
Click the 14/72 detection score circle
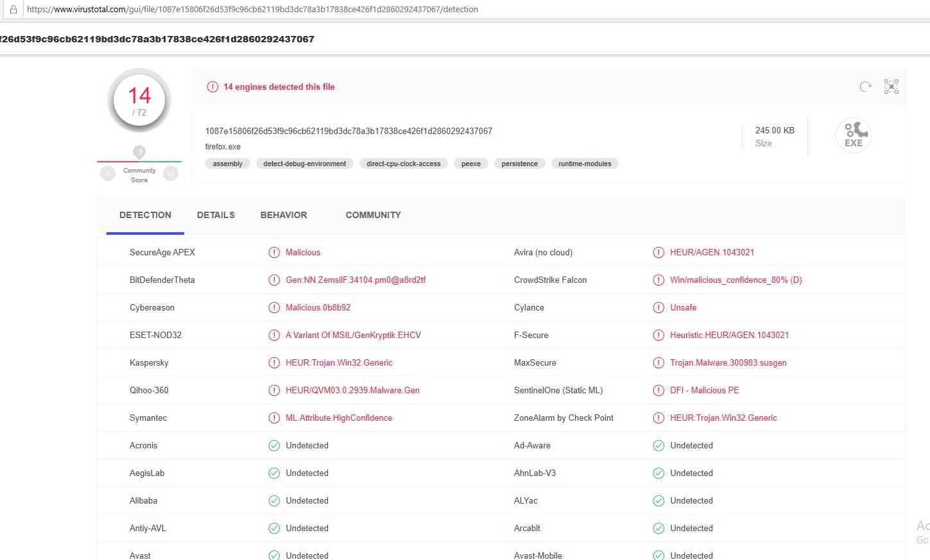click(x=139, y=100)
